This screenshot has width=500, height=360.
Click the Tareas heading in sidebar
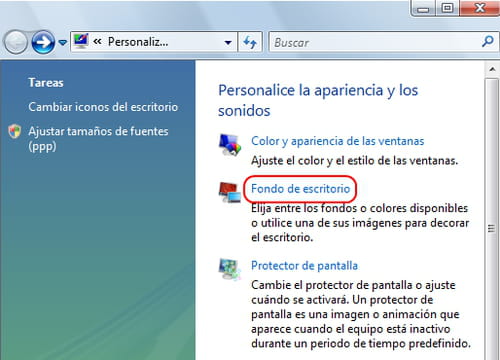[46, 82]
